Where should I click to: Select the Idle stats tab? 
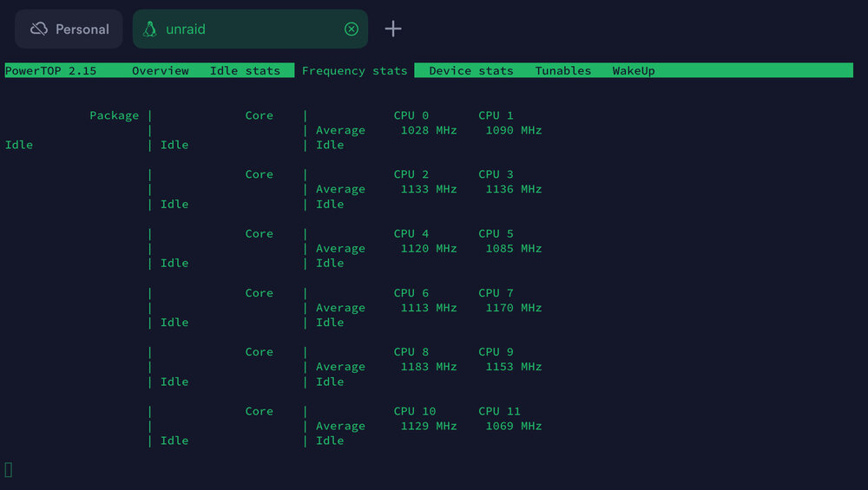point(245,71)
